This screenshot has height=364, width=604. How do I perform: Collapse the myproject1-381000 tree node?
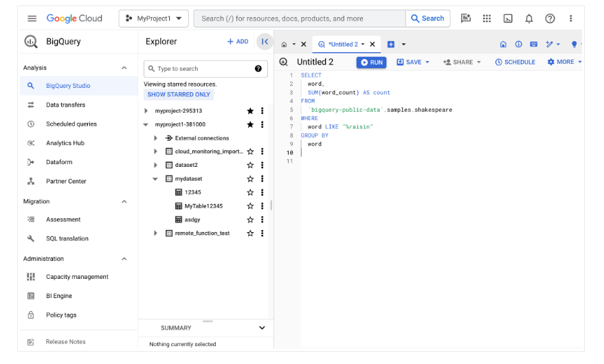[x=146, y=124]
